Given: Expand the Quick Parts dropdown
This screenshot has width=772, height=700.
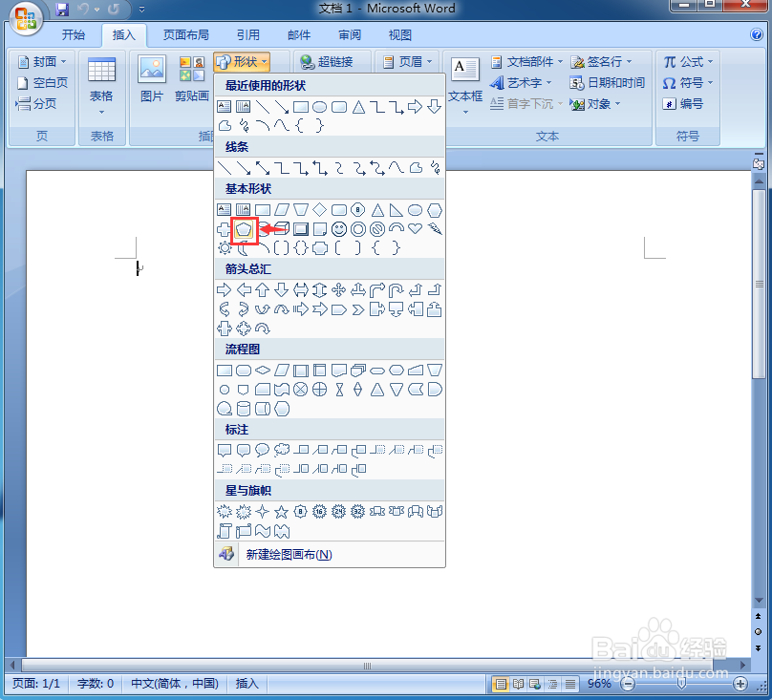Looking at the screenshot, I should click(x=526, y=61).
